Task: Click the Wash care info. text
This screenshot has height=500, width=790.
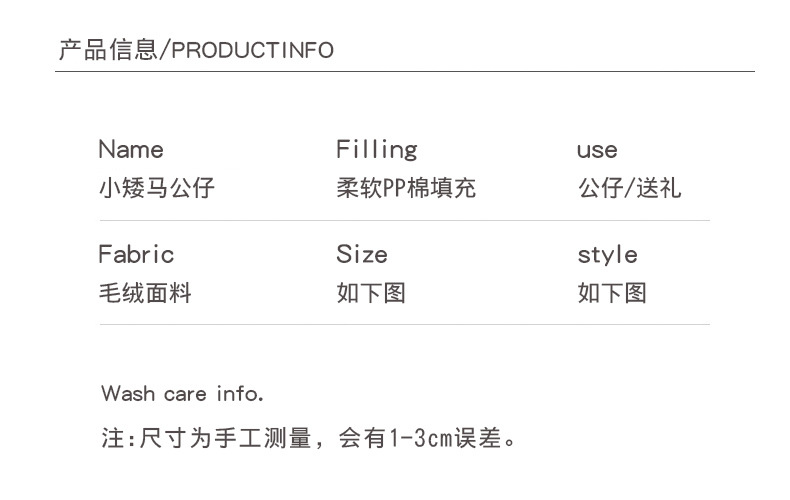Action: [x=183, y=393]
